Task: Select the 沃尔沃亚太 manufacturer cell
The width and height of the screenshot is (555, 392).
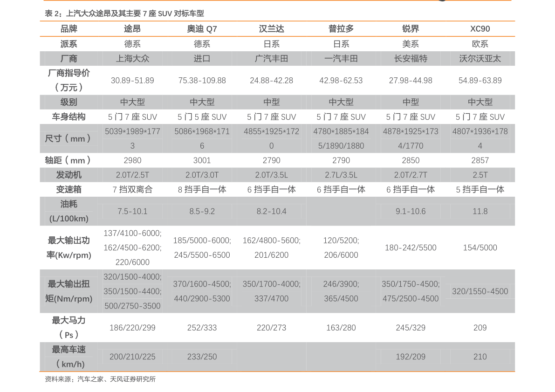Action: [x=480, y=58]
